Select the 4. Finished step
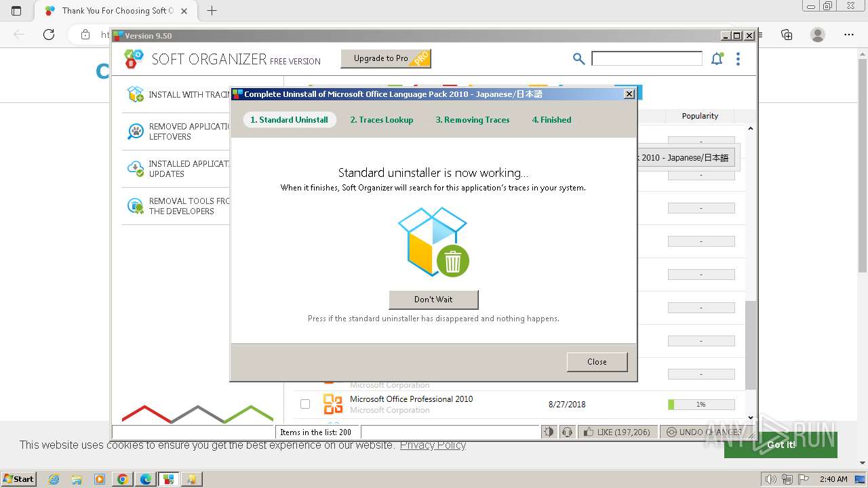The image size is (868, 488). pos(551,120)
